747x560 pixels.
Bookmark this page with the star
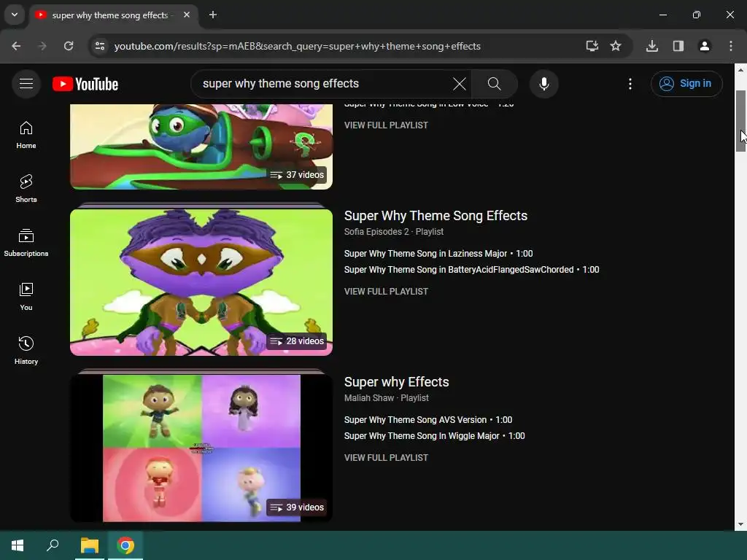(616, 46)
